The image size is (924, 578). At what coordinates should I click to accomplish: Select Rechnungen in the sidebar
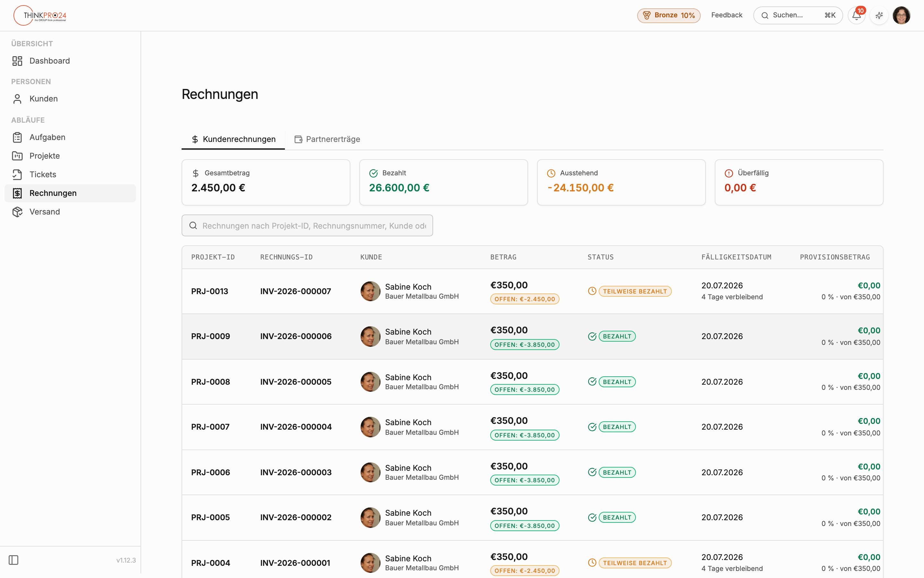click(x=70, y=193)
